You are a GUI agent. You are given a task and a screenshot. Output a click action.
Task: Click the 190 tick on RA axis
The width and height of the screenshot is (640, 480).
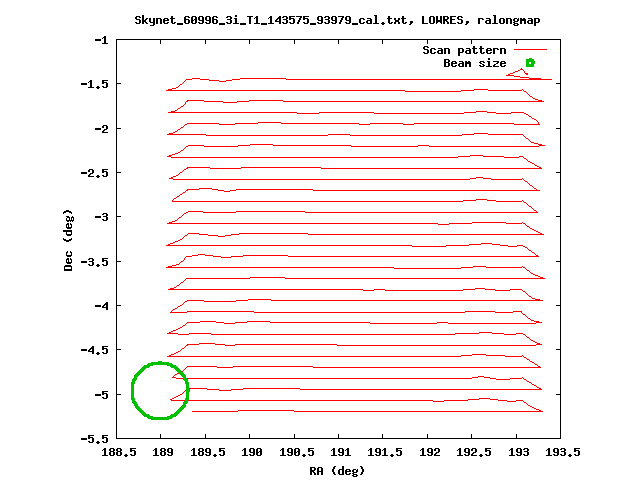[250, 452]
